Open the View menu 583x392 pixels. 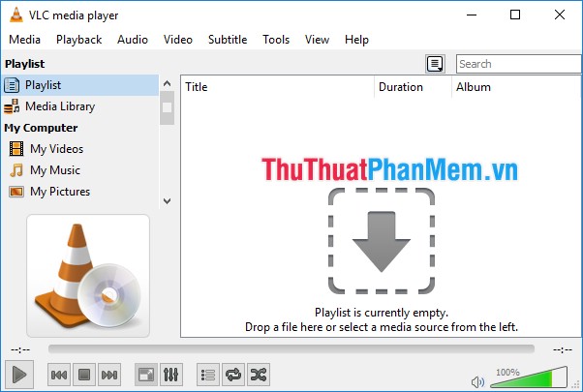point(317,40)
